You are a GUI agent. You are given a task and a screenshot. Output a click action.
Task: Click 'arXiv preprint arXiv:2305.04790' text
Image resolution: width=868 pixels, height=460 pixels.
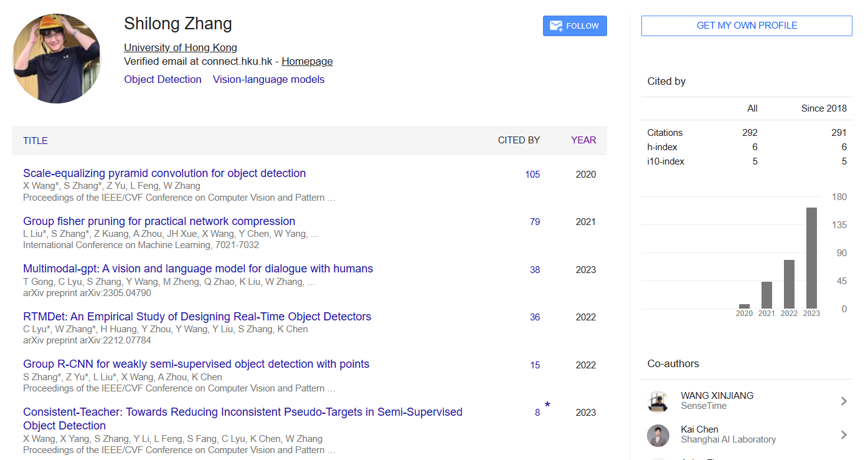tap(87, 293)
